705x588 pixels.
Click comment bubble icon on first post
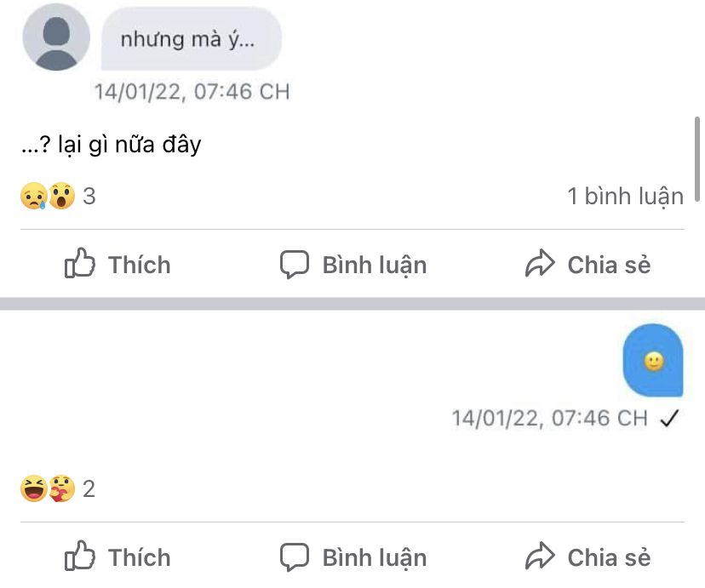[295, 265]
